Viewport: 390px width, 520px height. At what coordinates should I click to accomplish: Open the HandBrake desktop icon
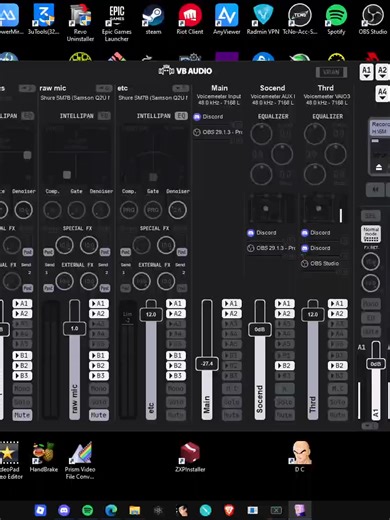44,456
